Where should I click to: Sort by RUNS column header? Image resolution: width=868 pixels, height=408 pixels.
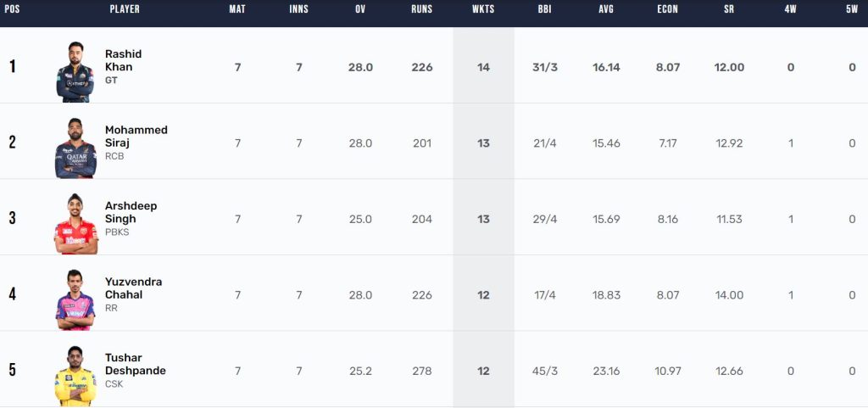pyautogui.click(x=422, y=9)
